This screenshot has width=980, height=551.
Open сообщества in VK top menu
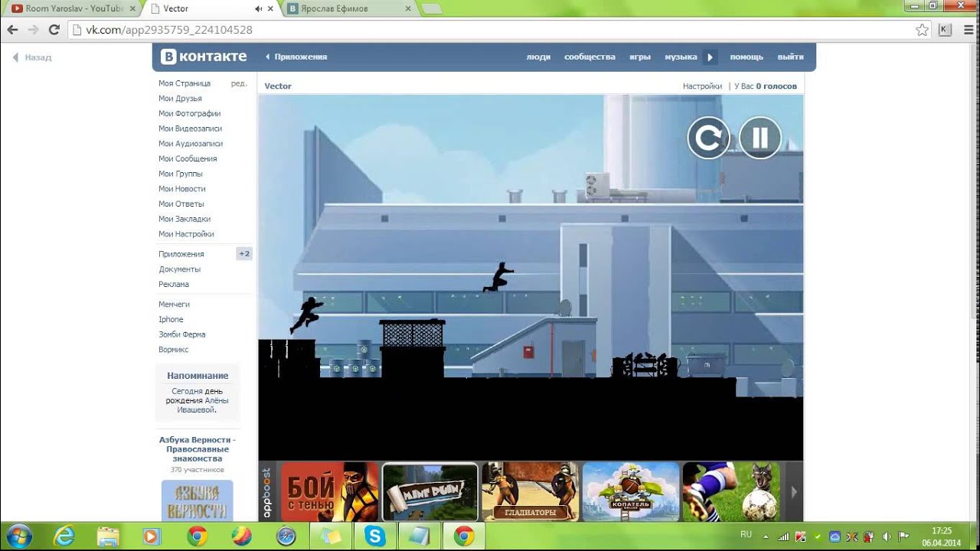[590, 57]
